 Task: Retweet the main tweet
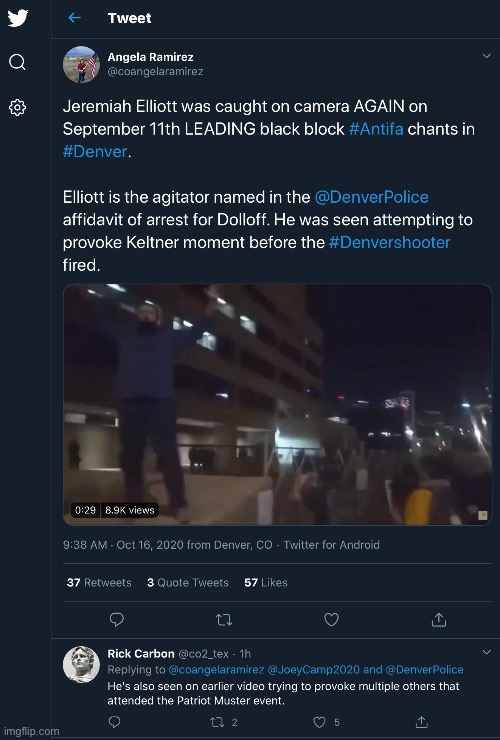pos(224,619)
